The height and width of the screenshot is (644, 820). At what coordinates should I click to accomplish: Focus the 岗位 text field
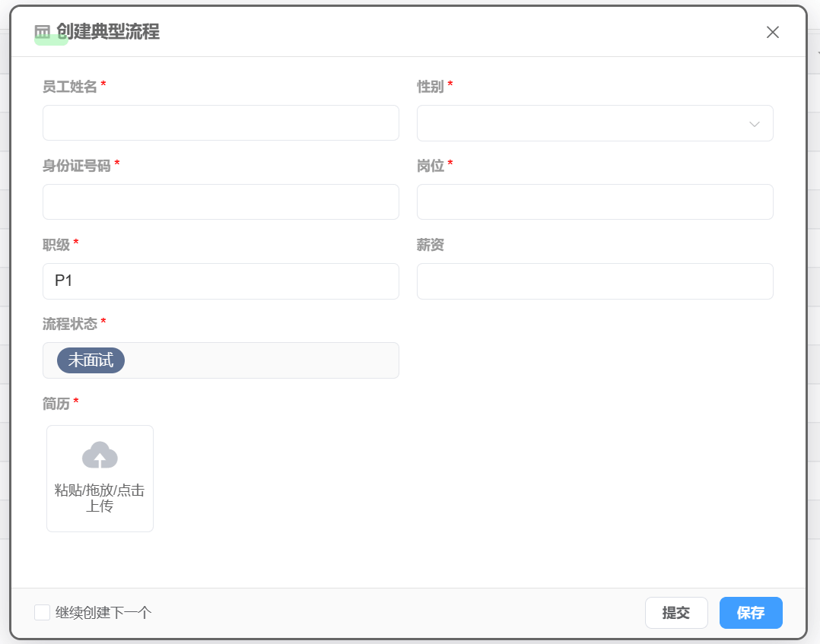[595, 202]
